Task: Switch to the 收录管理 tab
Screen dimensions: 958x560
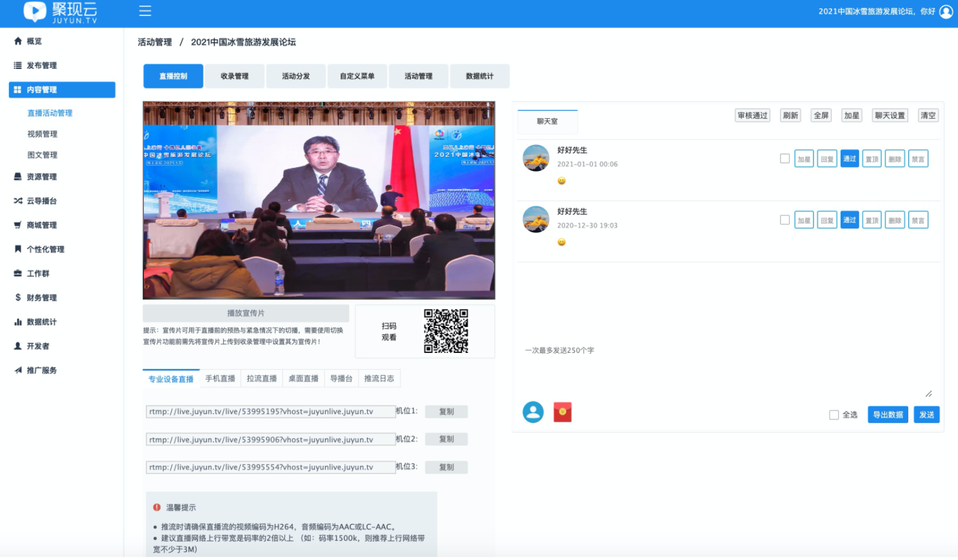Action: point(234,76)
